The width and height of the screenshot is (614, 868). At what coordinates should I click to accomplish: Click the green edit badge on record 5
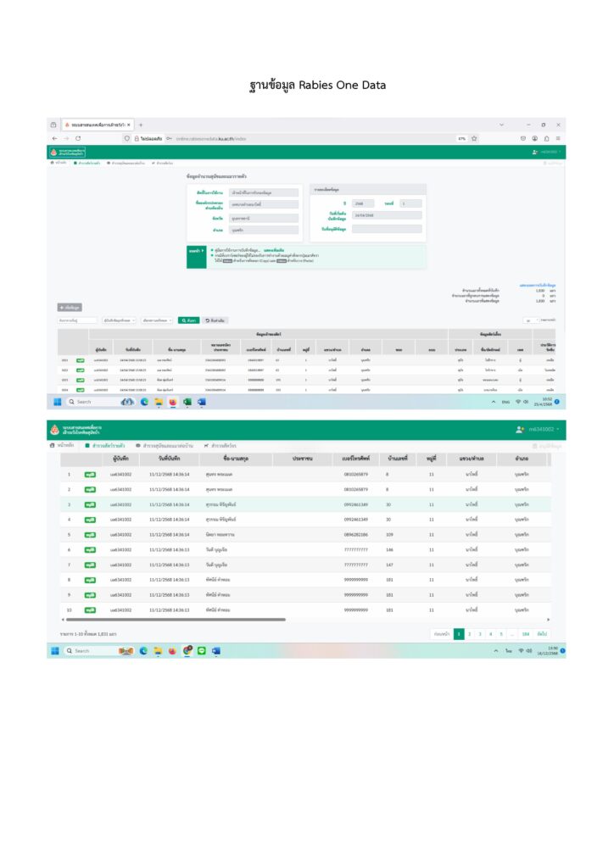tap(90, 535)
